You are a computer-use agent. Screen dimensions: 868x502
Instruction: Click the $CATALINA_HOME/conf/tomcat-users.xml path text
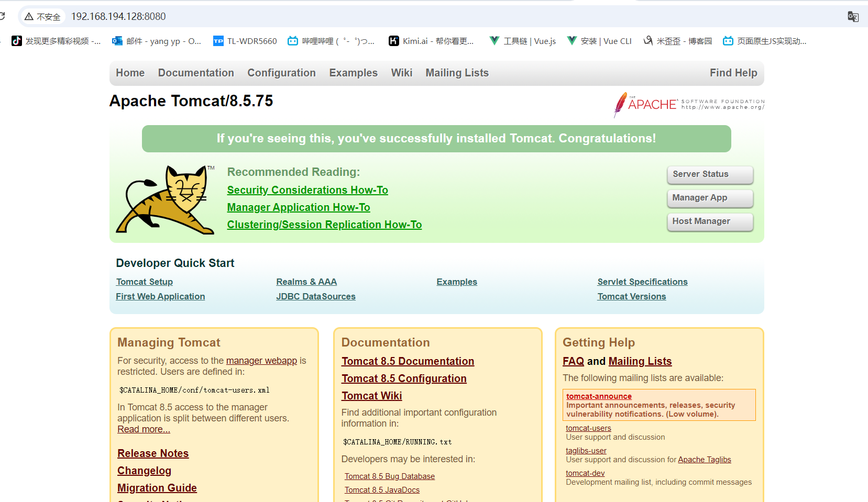194,390
